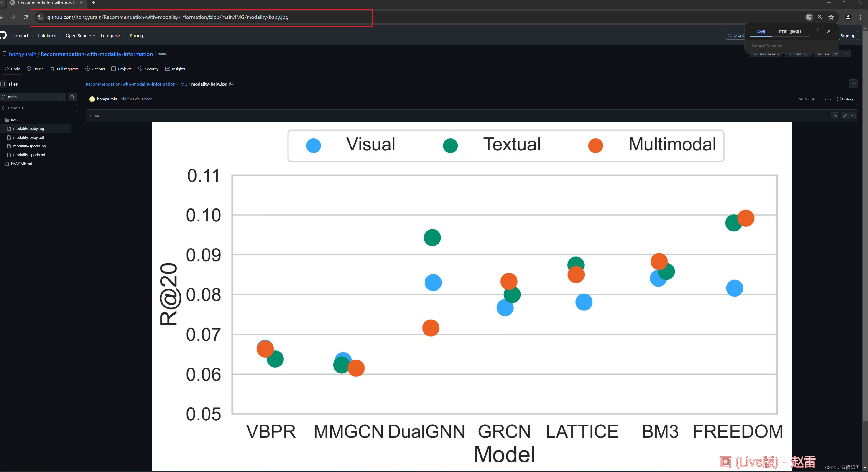The image size is (868, 472).
Task: Collapse the IMG folder in tree
Action: point(1,120)
